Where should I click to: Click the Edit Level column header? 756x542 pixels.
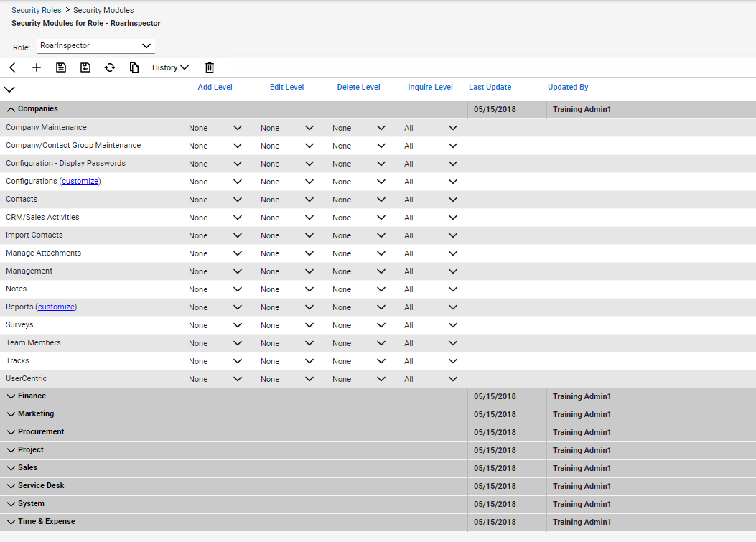pos(286,87)
